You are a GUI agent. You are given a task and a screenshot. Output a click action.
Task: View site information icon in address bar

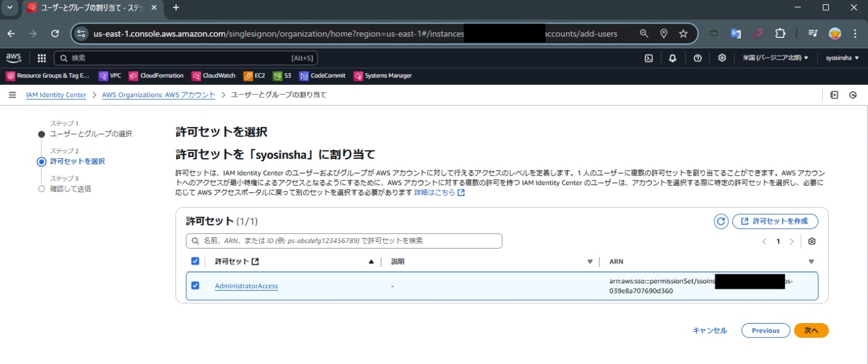click(x=82, y=33)
